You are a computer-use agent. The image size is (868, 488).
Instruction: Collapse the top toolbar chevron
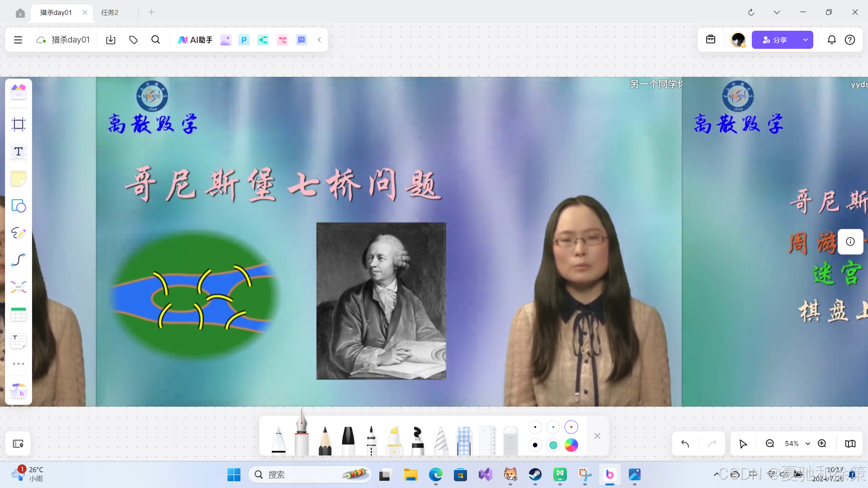(x=319, y=40)
